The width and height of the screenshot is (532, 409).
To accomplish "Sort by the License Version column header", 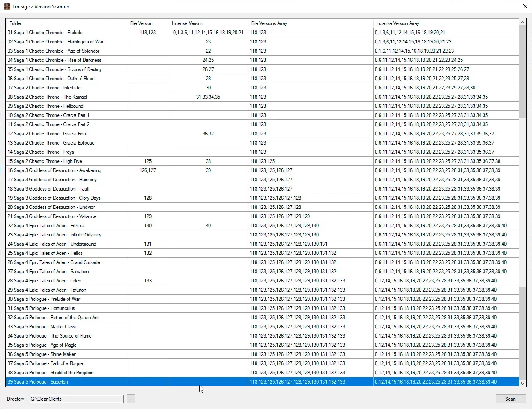I will [x=208, y=23].
